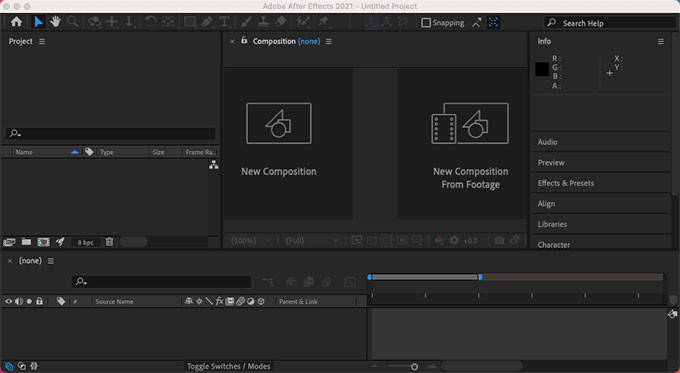680x373 pixels.
Task: Select the Hand tool
Action: click(55, 21)
